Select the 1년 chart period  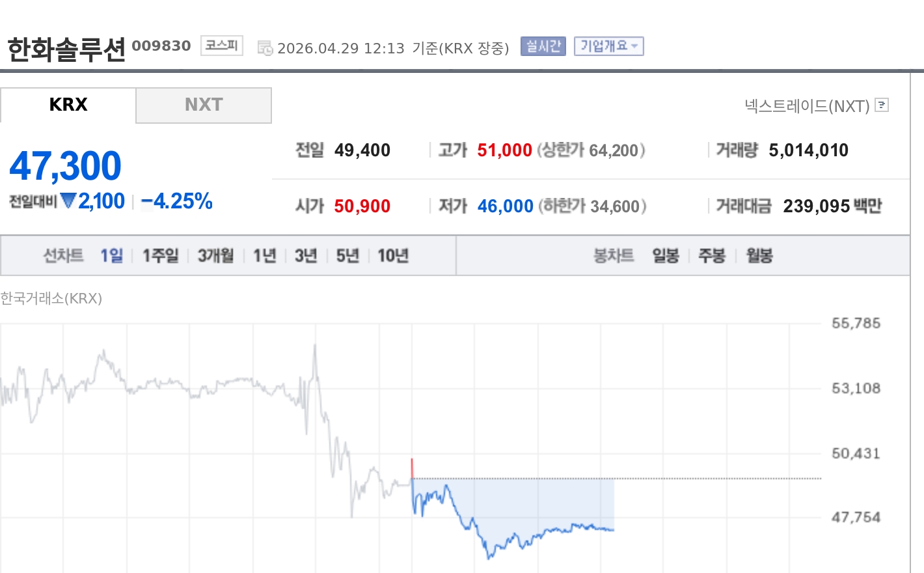coord(264,255)
